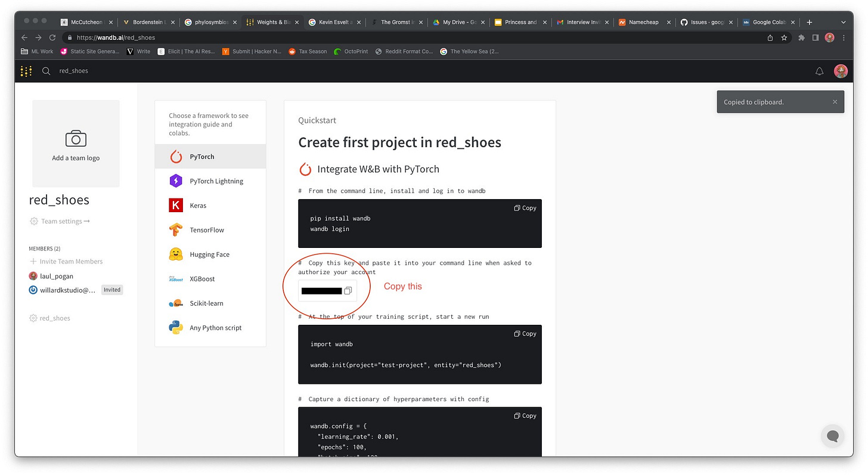This screenshot has height=475, width=868.
Task: Switch to the phylosymbiosis tab
Action: click(210, 22)
